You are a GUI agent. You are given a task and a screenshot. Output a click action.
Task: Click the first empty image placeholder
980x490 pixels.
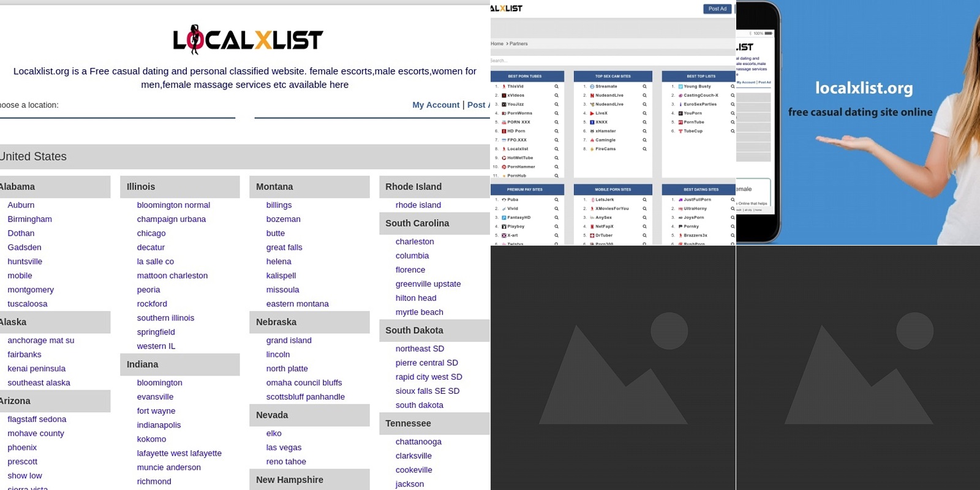613,367
